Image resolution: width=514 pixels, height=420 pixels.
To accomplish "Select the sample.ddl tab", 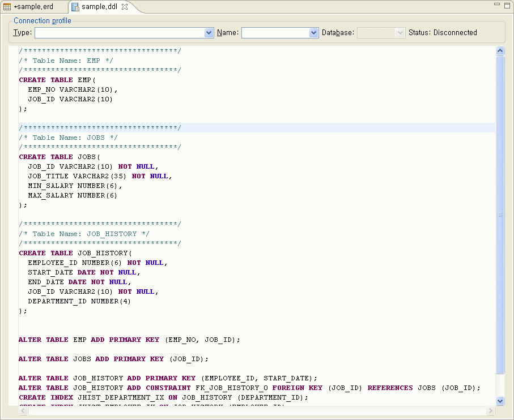I will click(99, 6).
